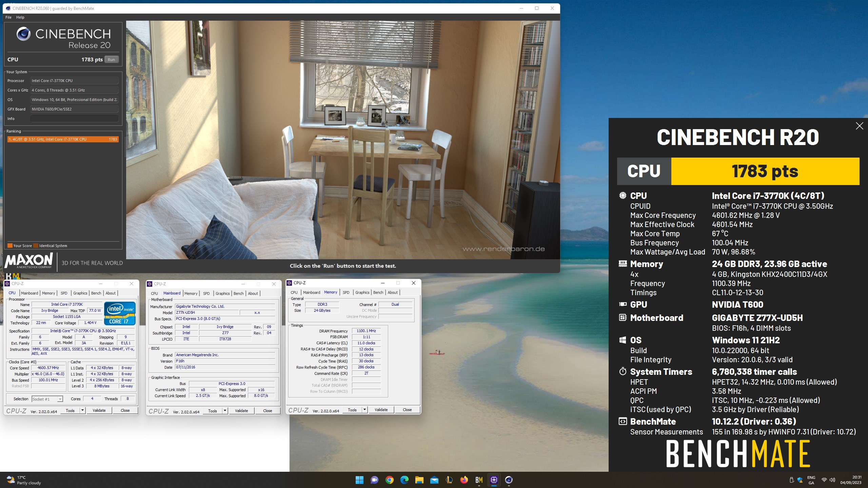Click the empty Info field in Cinebench

[x=74, y=119]
